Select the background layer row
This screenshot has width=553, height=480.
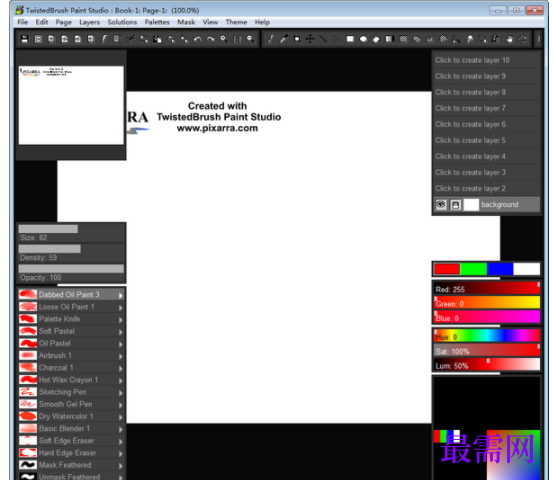[486, 205]
